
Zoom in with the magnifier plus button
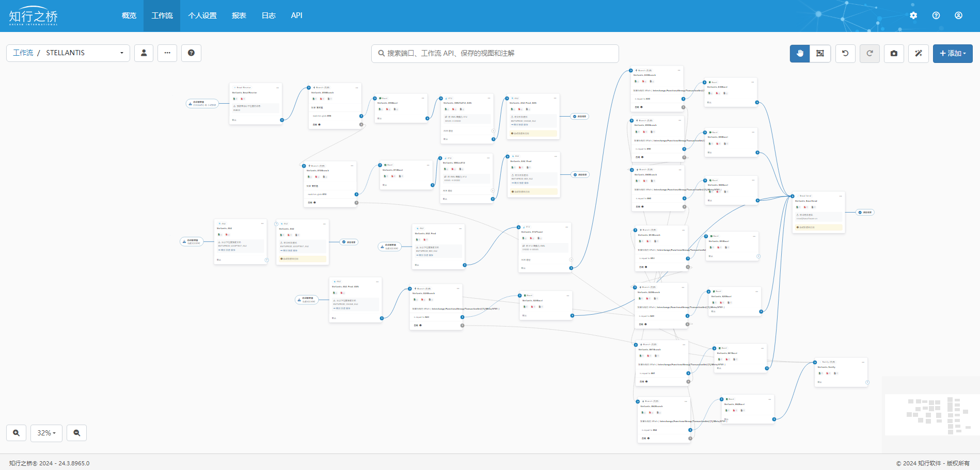pyautogui.click(x=17, y=433)
